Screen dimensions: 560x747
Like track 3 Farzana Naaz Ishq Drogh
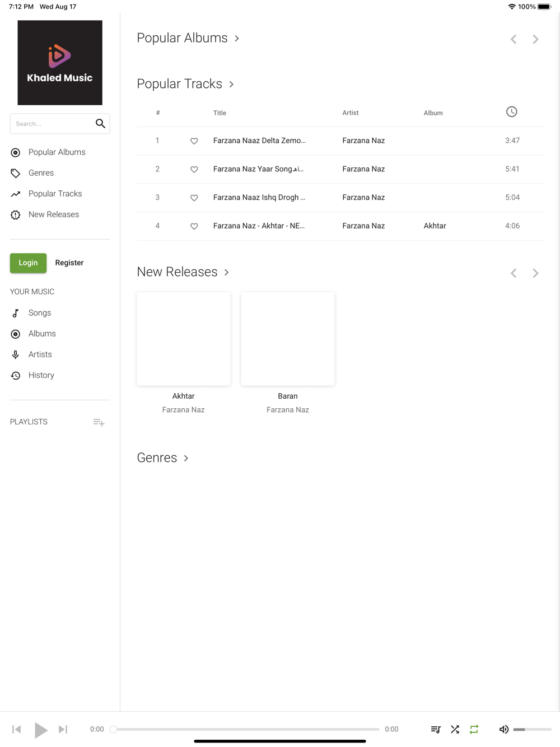tap(194, 198)
